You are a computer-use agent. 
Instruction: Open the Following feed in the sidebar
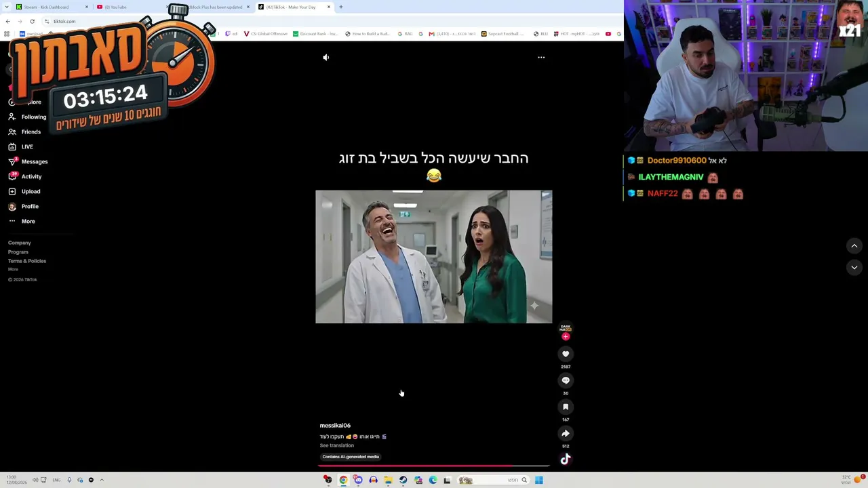pyautogui.click(x=34, y=117)
